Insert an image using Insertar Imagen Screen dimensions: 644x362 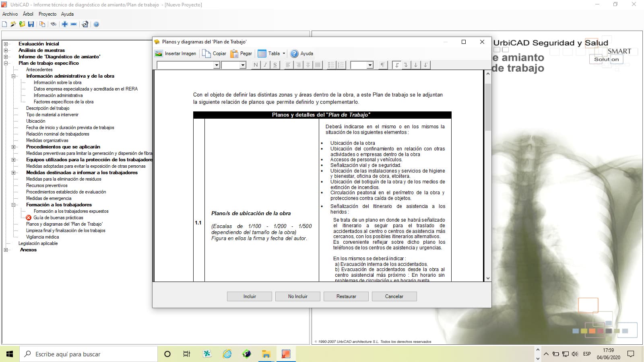(175, 53)
